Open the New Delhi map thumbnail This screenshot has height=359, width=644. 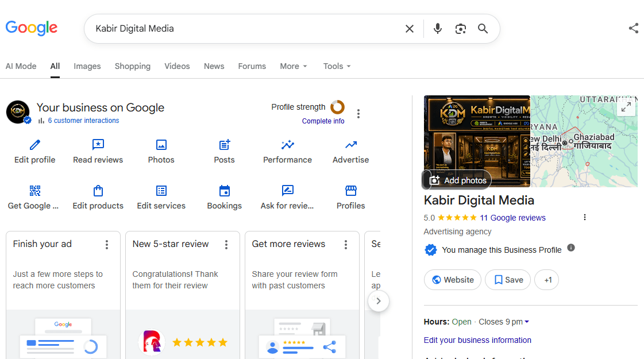584,141
